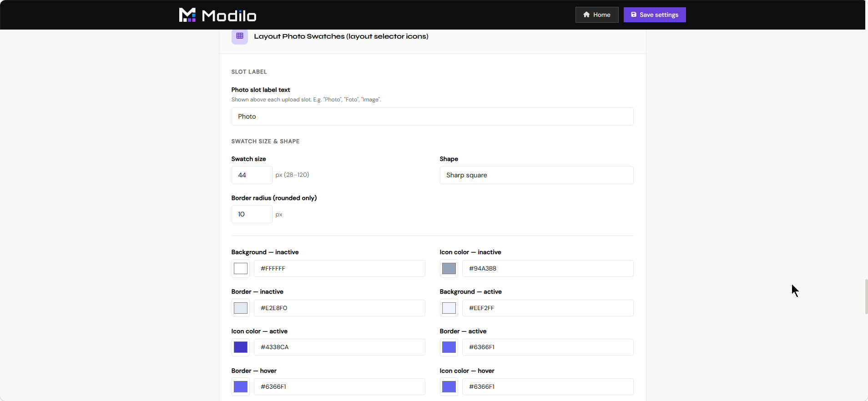Open the Icon color hover swatch
868x401 pixels.
pyautogui.click(x=449, y=386)
